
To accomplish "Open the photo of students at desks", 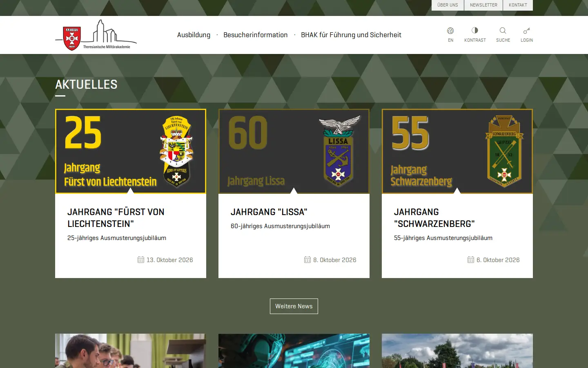I will 131,351.
